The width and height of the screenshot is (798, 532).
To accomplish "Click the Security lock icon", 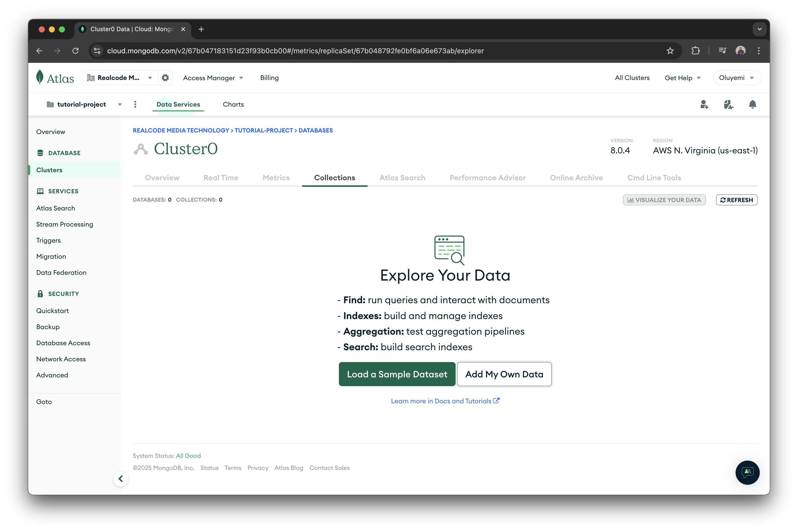I will coord(41,293).
